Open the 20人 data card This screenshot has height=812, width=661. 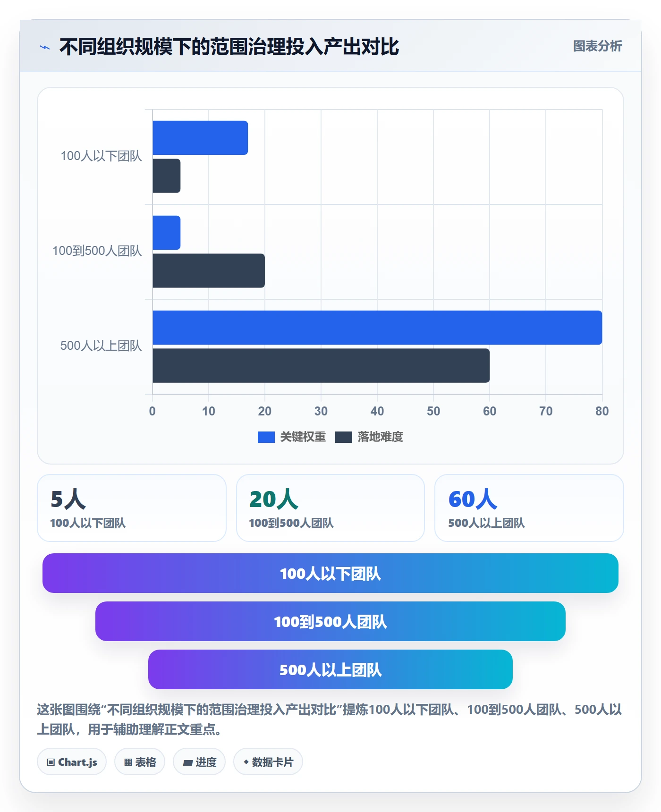tap(330, 508)
